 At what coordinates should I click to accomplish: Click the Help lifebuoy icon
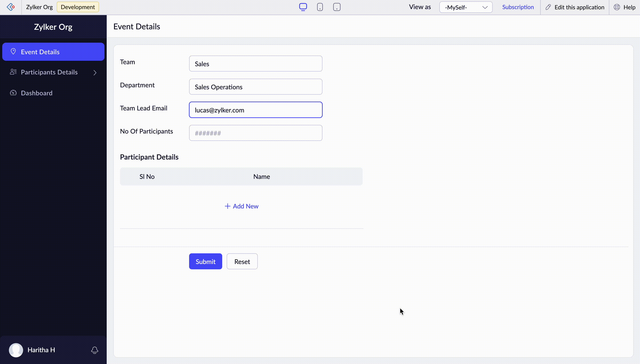coord(617,7)
